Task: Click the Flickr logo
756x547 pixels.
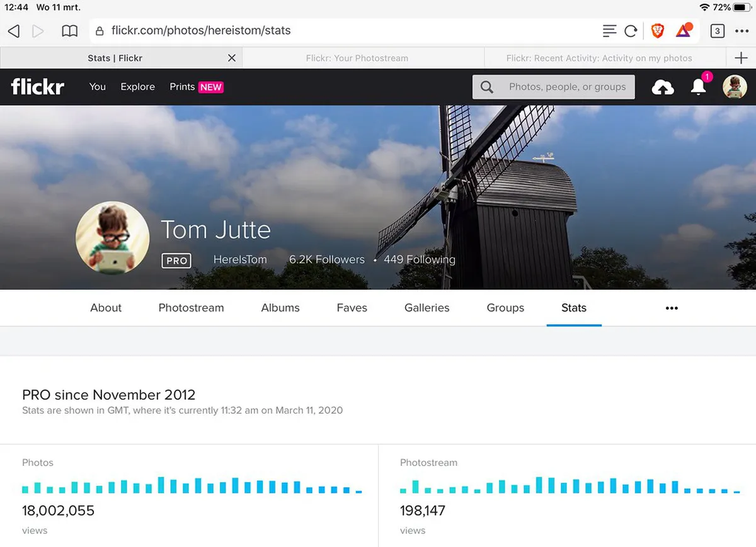Action: point(37,87)
